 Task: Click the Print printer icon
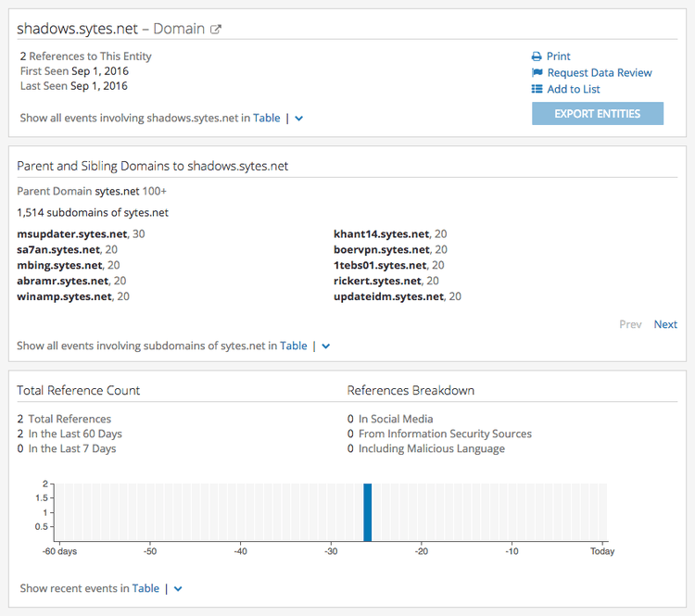point(537,57)
